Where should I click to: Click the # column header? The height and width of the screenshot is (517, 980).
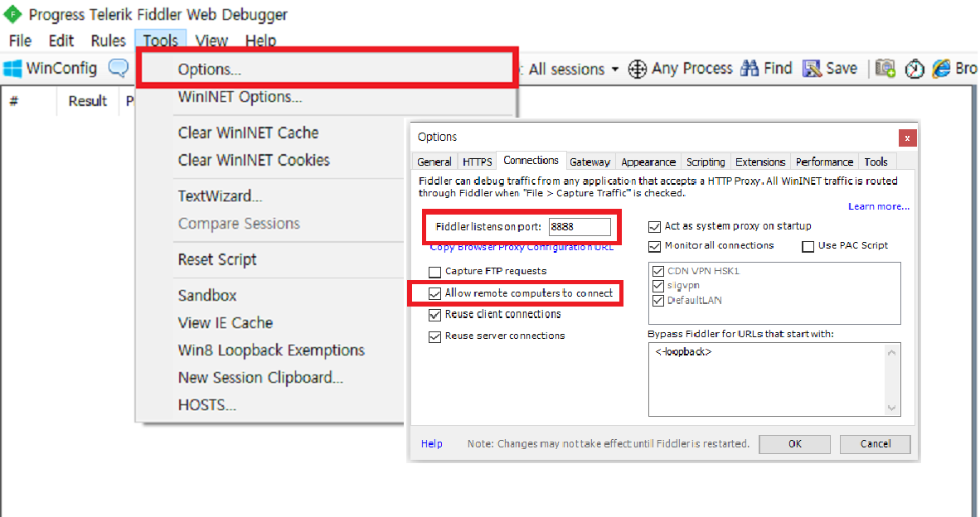(x=14, y=101)
